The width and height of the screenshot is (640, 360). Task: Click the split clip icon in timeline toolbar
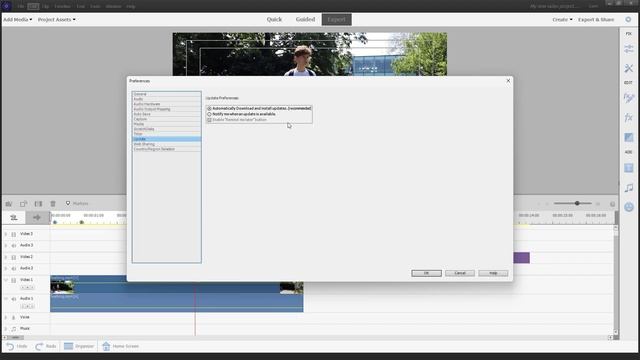(38, 204)
